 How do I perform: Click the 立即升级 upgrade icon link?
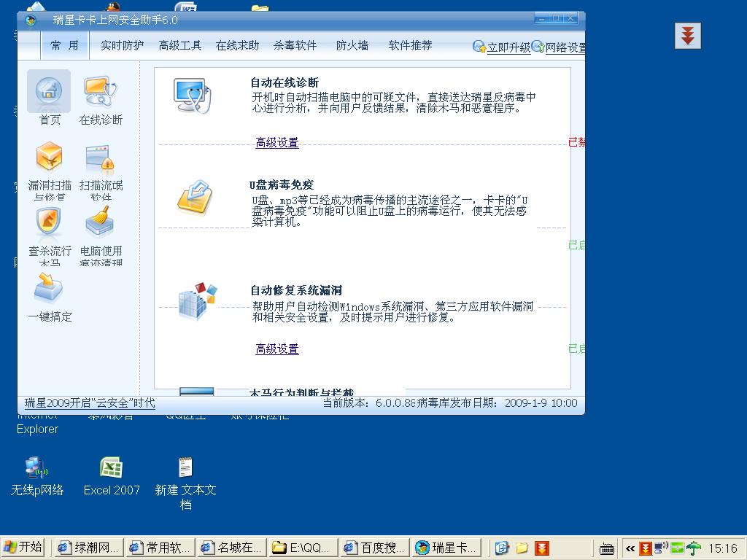pyautogui.click(x=501, y=47)
